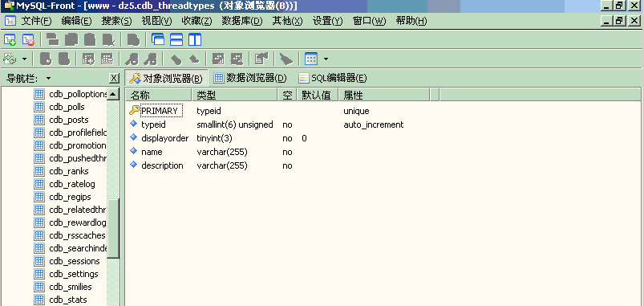Open the 其他(X) menu
Screen dimensions: 644x306
pyautogui.click(x=287, y=21)
